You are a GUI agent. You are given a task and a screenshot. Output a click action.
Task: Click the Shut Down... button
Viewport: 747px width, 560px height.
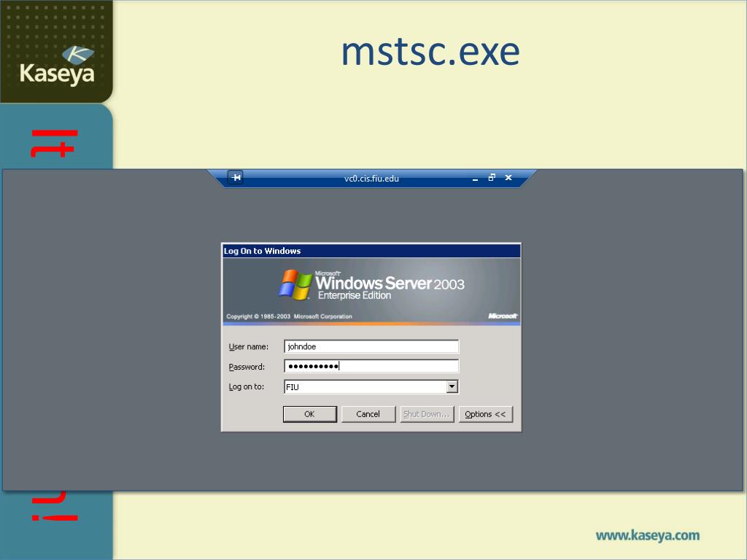pyautogui.click(x=427, y=414)
